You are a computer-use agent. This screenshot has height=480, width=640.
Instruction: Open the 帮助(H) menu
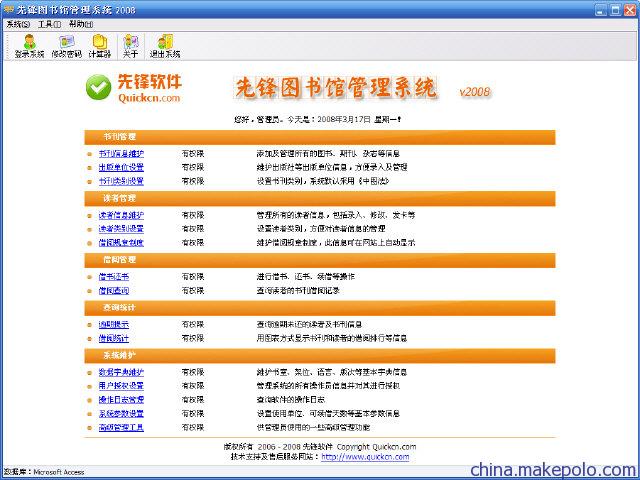tap(81, 24)
